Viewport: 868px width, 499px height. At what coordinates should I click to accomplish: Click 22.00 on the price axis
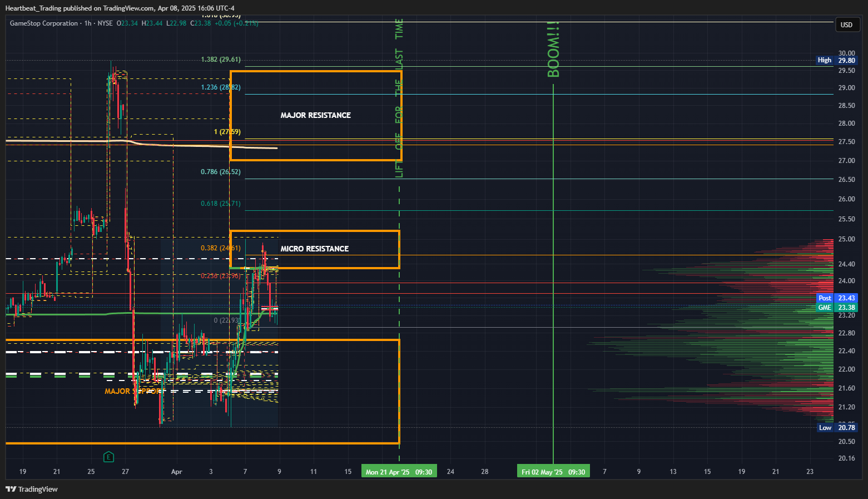[846, 369]
